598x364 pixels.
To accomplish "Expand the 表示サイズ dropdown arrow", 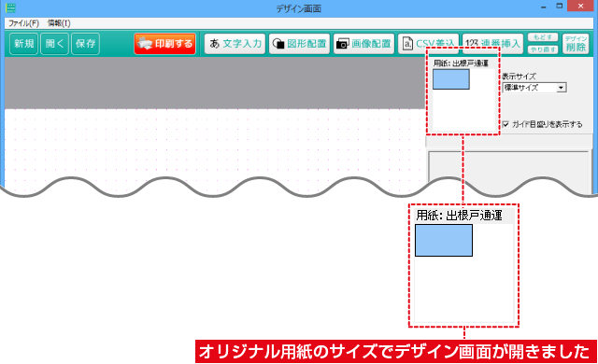I will coord(561,88).
